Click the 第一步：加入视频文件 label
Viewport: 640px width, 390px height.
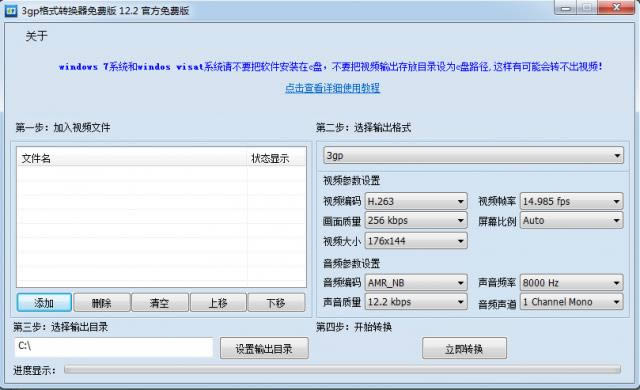(x=63, y=128)
